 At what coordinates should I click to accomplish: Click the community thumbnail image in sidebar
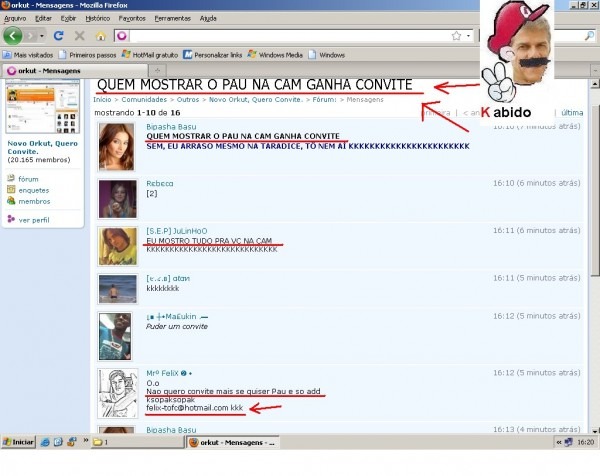point(42,109)
